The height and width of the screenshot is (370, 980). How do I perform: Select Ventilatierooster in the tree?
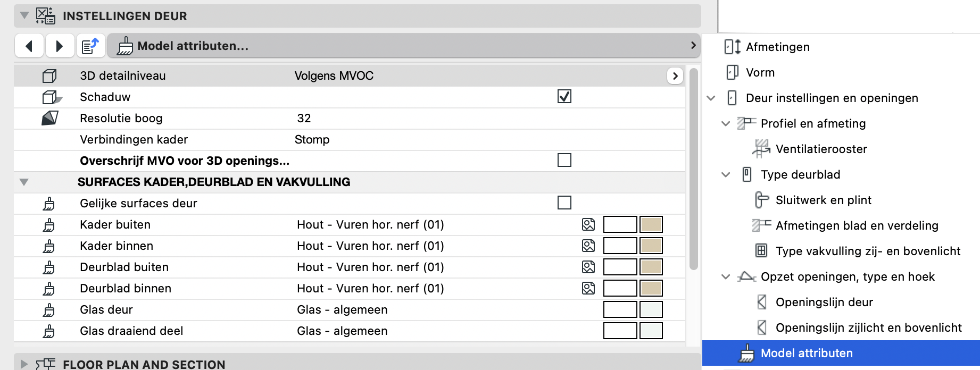821,149
